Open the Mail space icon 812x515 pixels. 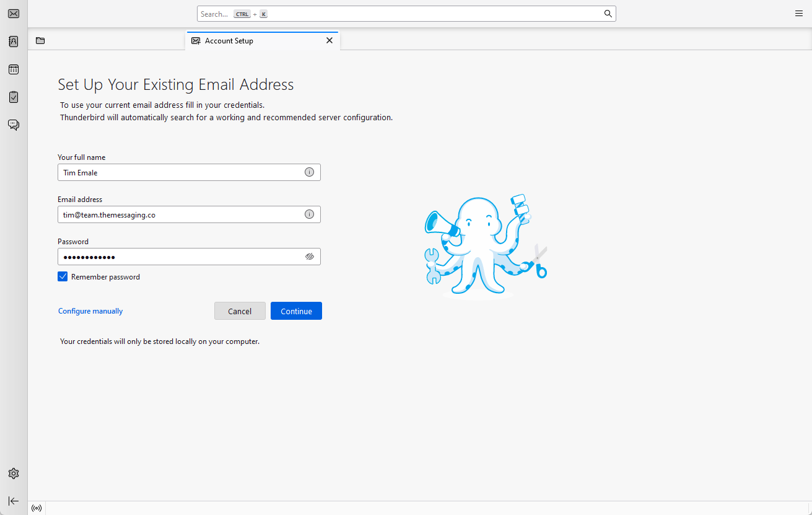[x=14, y=14]
